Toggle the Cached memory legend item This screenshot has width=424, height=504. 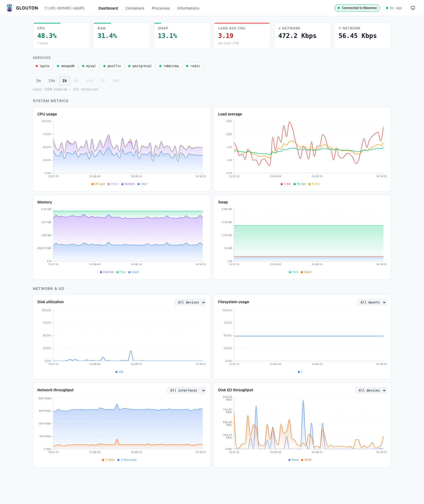click(107, 272)
